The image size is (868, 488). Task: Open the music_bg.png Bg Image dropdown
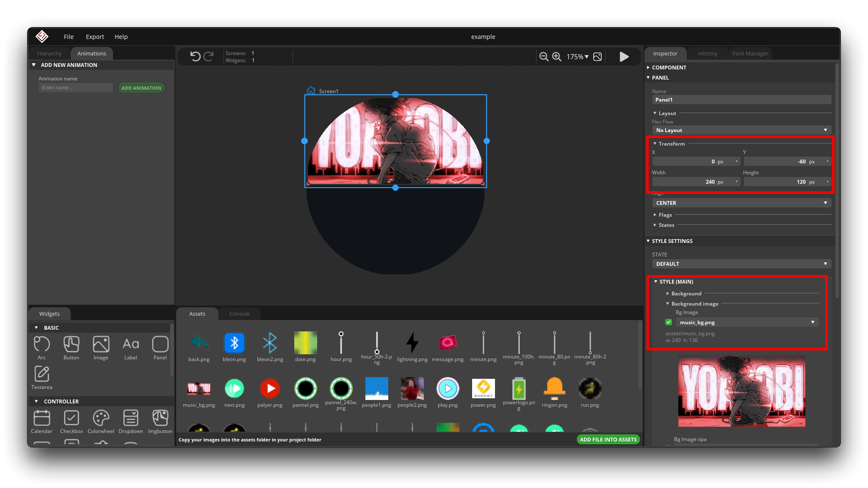point(747,322)
